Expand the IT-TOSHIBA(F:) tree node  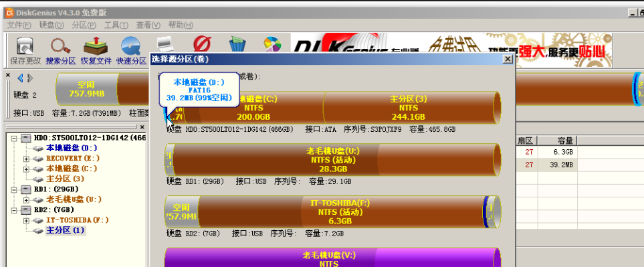coord(26,221)
